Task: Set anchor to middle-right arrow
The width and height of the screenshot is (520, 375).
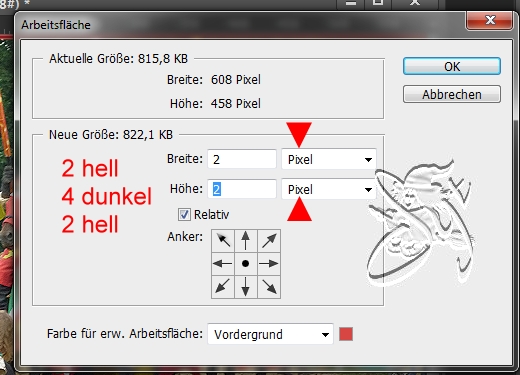Action: click(x=269, y=263)
